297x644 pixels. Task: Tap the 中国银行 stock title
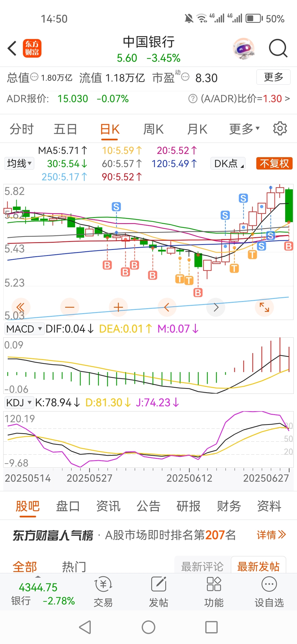pos(148,42)
